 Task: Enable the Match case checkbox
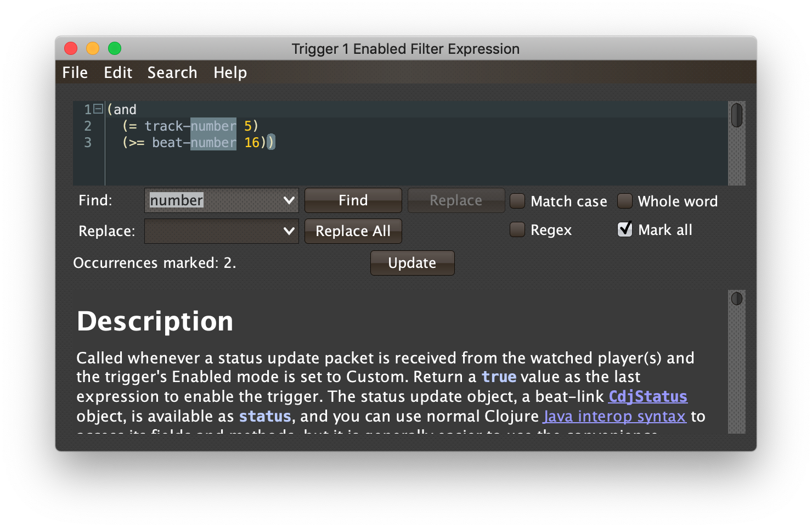517,201
